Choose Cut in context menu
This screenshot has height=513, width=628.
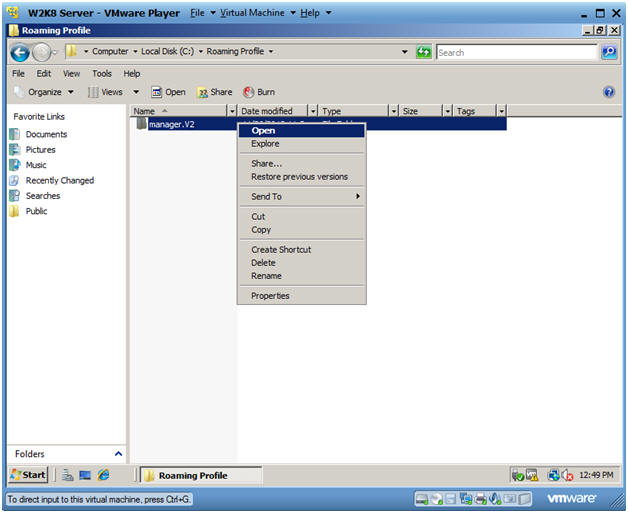[x=302, y=217]
